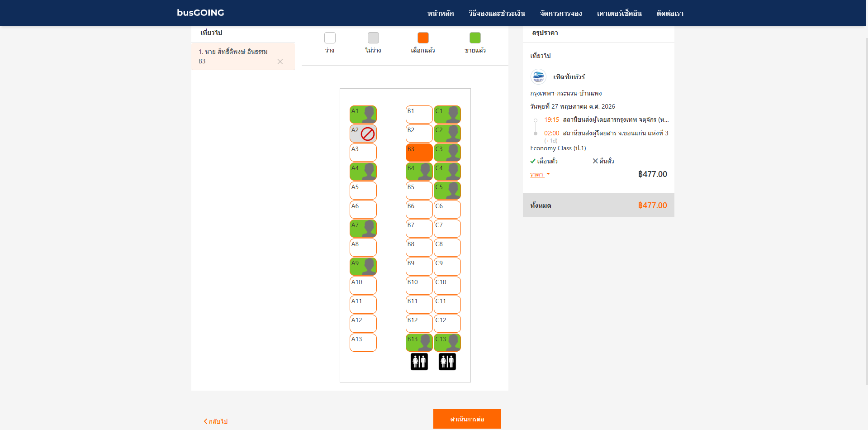Choose available seat A13
Viewport: 868px width, 430px height.
point(363,343)
